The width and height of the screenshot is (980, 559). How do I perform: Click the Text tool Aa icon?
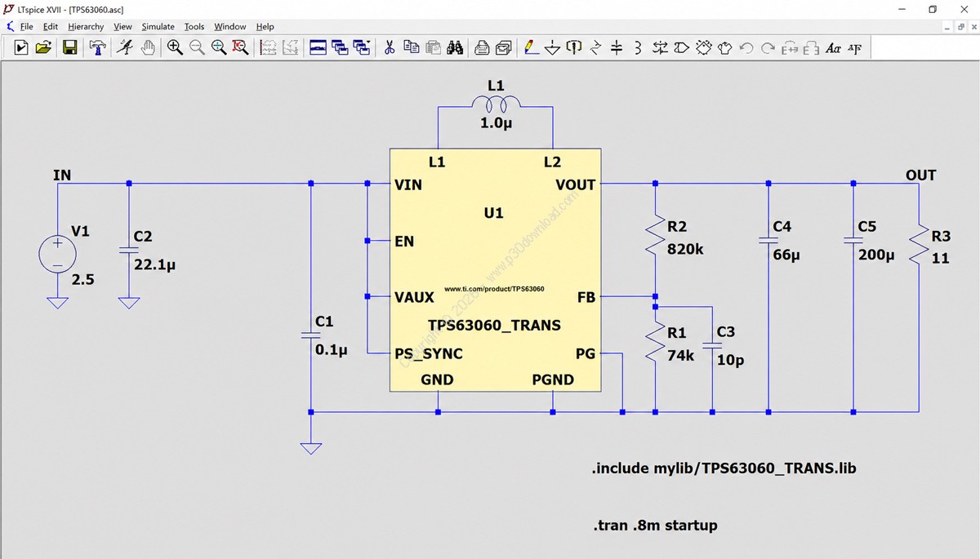tap(833, 48)
